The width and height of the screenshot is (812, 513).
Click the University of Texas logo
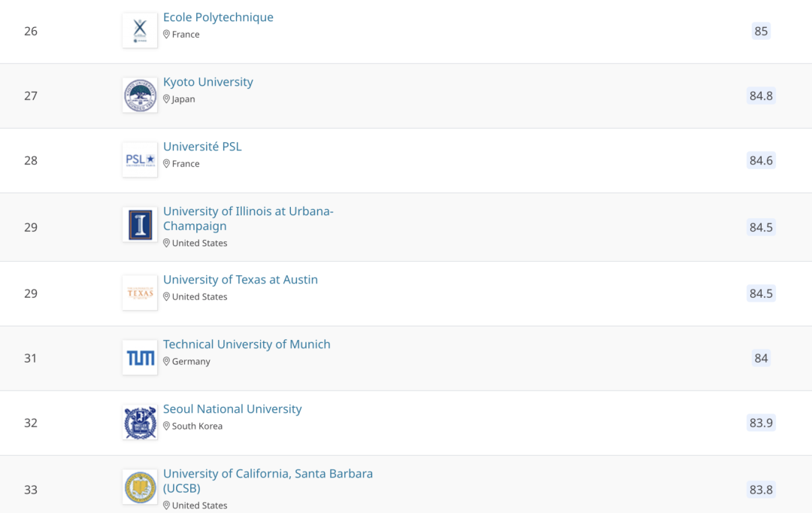coord(140,293)
